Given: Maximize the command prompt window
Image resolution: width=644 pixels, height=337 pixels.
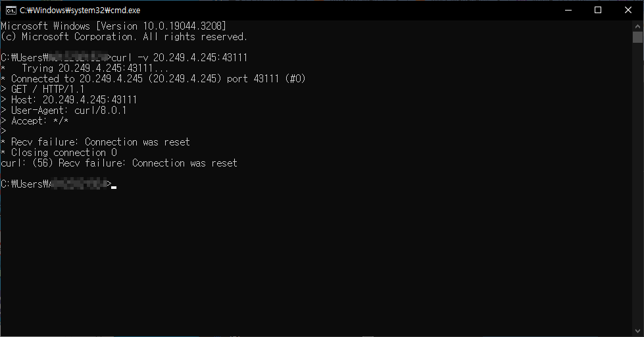Looking at the screenshot, I should click(598, 11).
